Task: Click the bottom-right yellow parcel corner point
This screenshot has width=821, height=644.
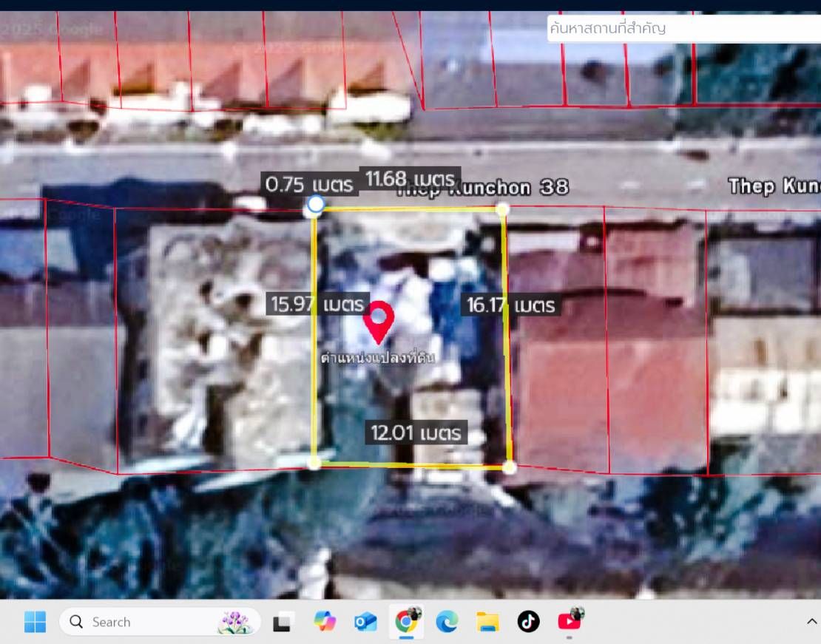Action: (509, 467)
